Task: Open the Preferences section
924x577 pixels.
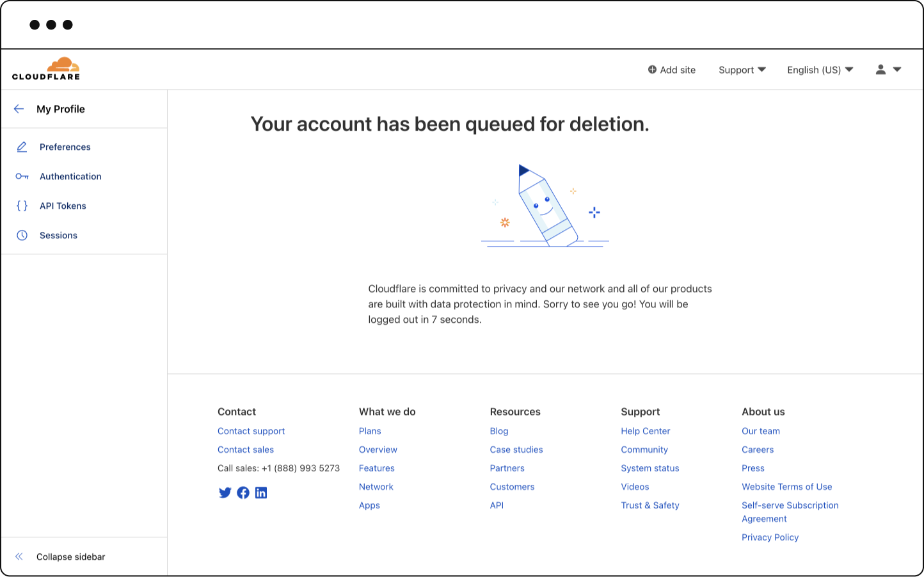Action: pos(65,147)
